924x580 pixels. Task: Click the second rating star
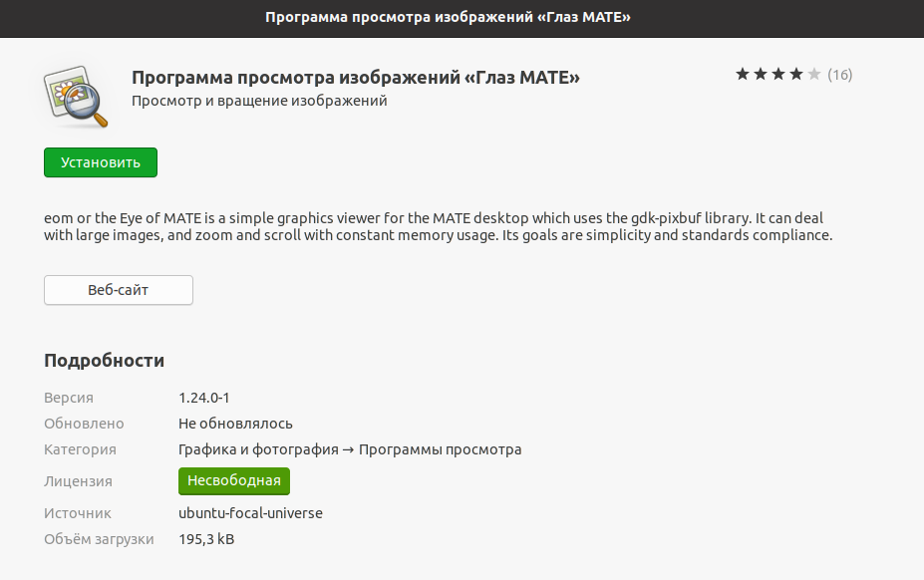pyautogui.click(x=761, y=74)
